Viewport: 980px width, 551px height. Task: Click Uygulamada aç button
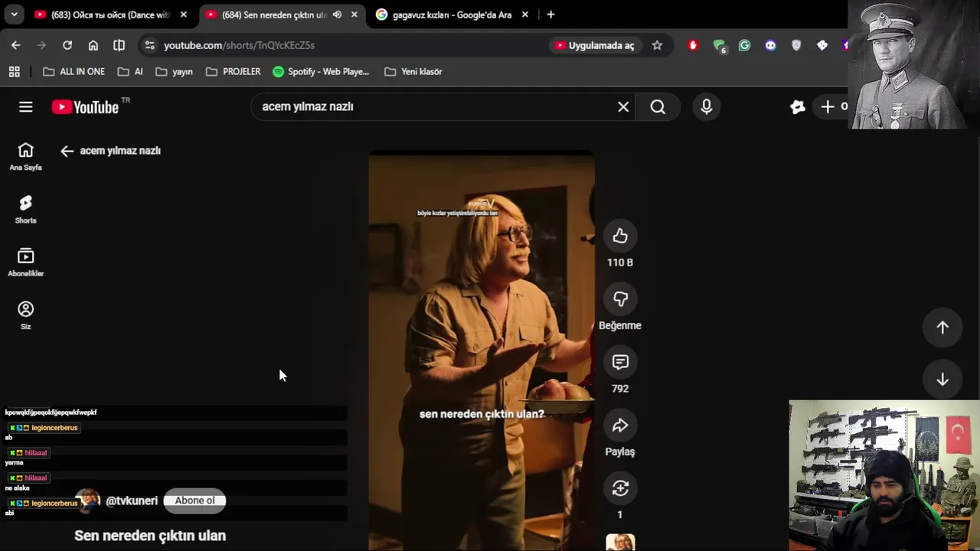(x=595, y=45)
